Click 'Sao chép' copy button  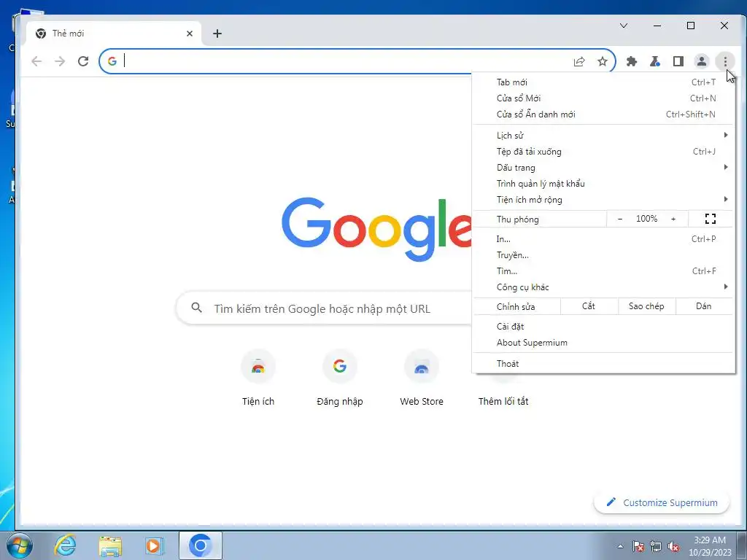pyautogui.click(x=646, y=306)
